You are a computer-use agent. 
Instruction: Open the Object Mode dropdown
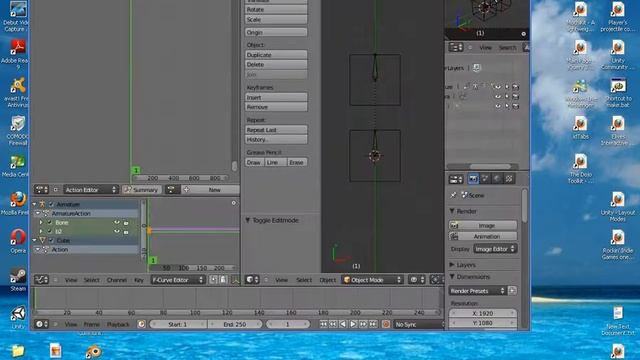coord(373,280)
